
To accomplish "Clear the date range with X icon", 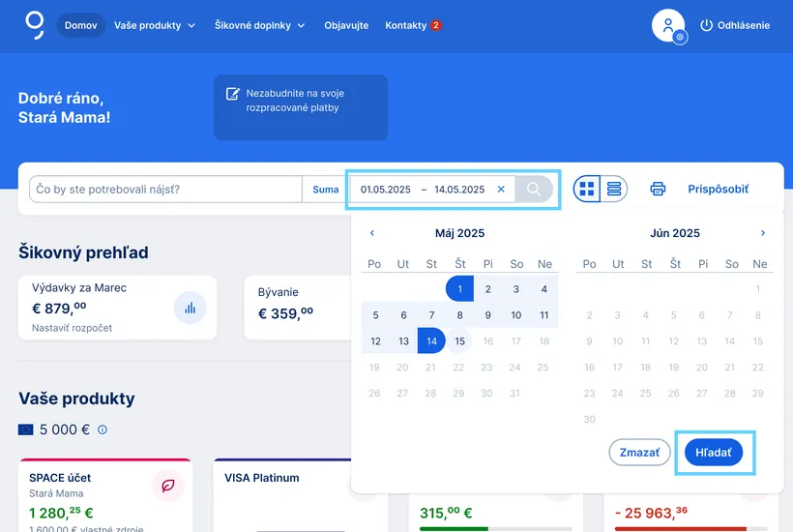I will pyautogui.click(x=501, y=190).
